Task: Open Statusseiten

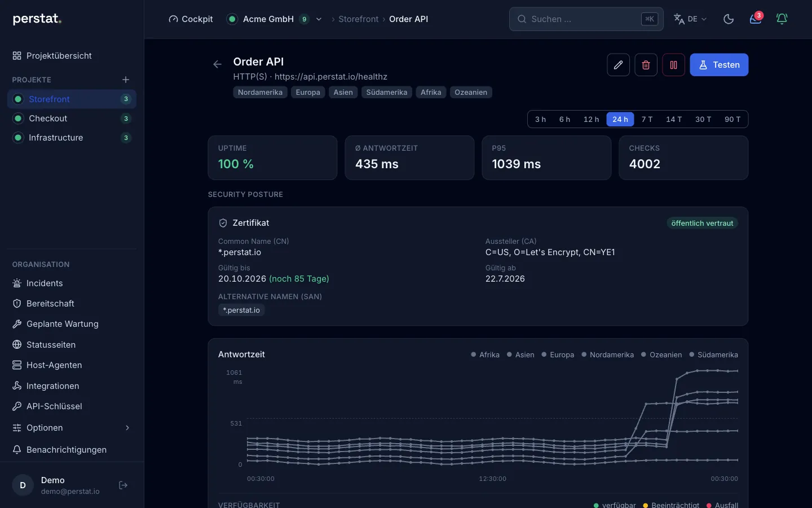Action: [72, 345]
